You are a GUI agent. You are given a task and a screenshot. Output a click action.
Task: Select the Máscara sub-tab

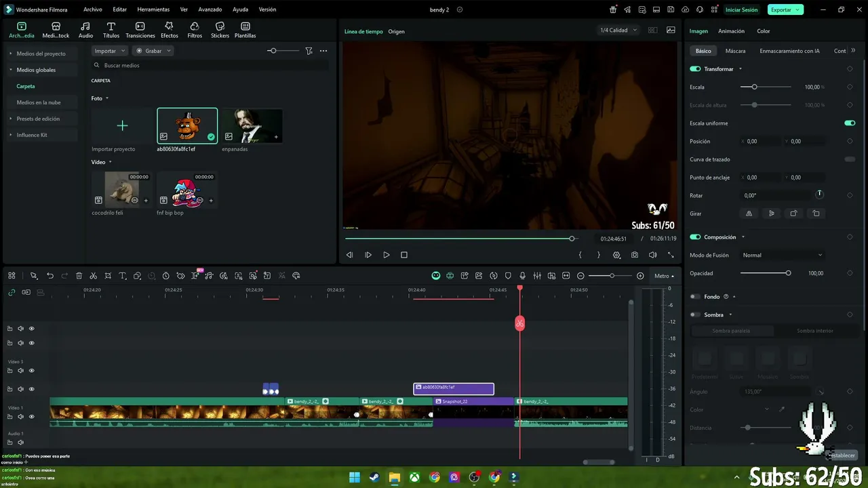click(735, 51)
